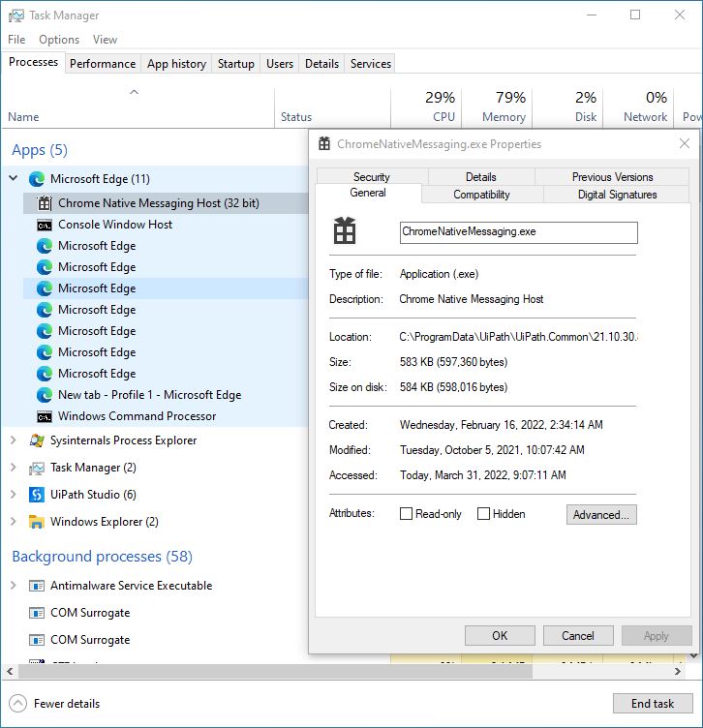This screenshot has height=728, width=703.
Task: Click the Microsoft Edge (11) group icon
Action: pos(37,179)
